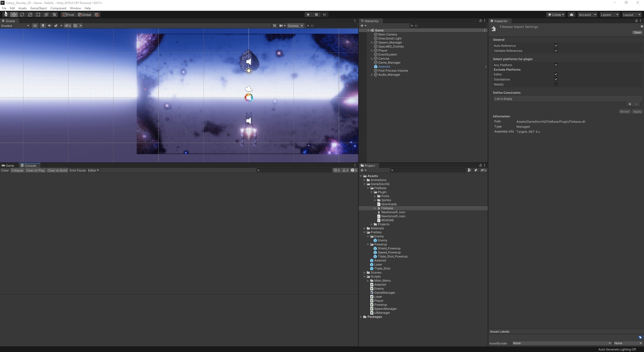Toggle scene effects layers icon
Image resolution: width=644 pixels, height=352 pixels.
coord(56,26)
